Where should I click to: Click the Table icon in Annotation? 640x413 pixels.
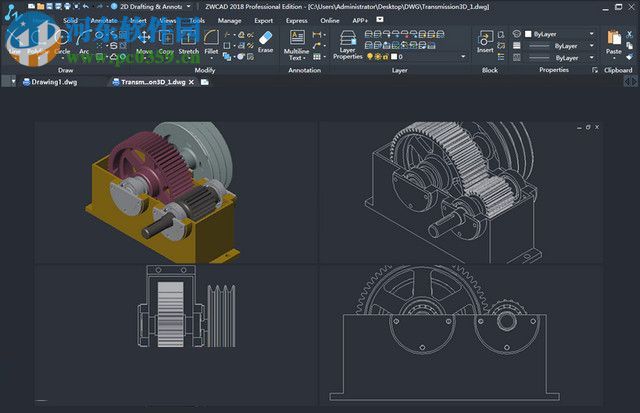click(316, 57)
